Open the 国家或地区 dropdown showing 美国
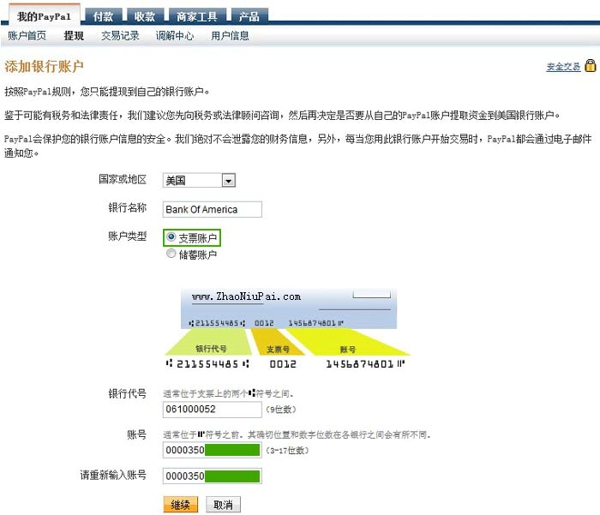600x515 pixels. (198, 181)
